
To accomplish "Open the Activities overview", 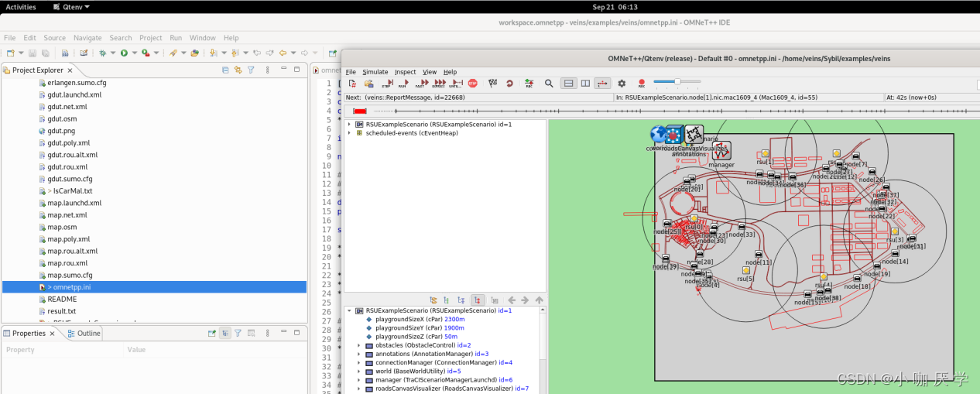I will click(21, 6).
